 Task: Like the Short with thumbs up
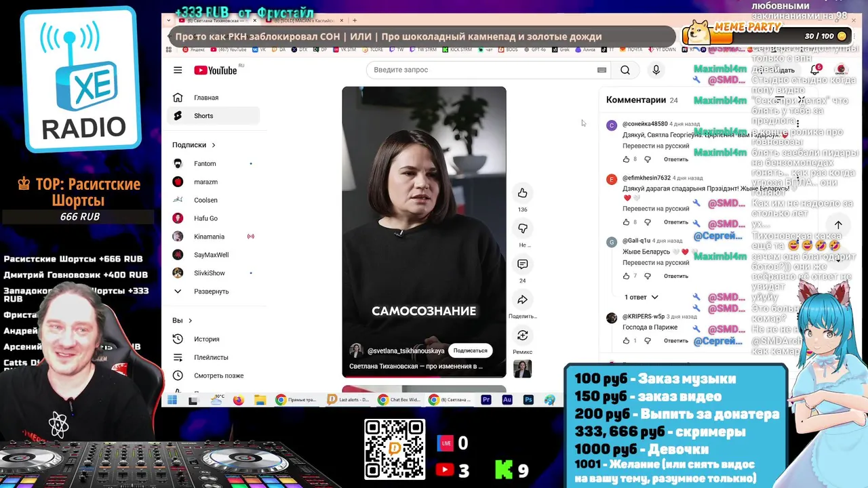point(522,193)
